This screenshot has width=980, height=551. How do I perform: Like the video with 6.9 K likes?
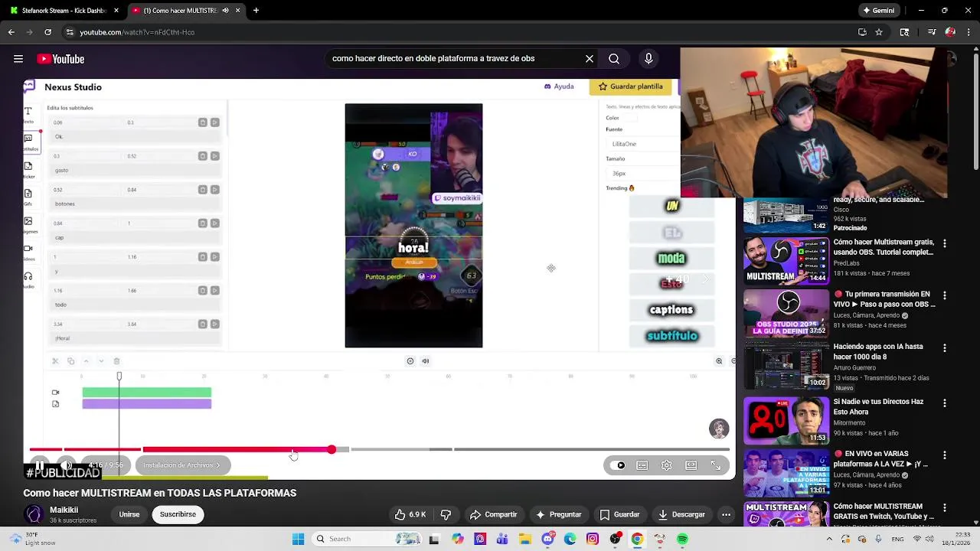tap(410, 514)
